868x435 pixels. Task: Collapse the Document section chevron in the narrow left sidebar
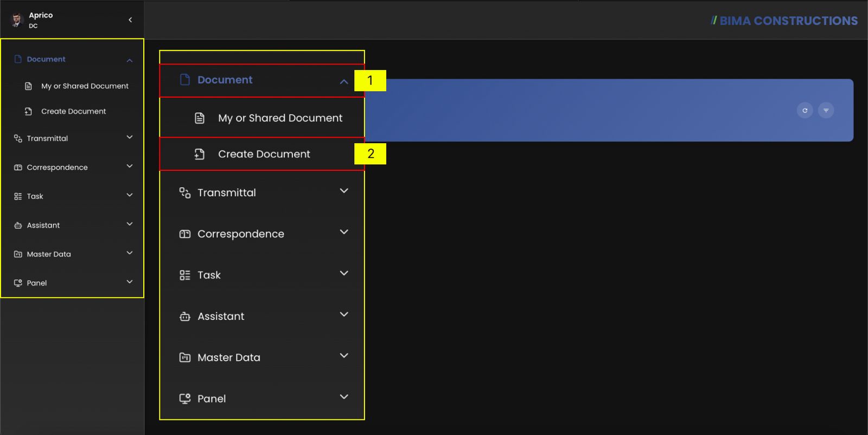[130, 60]
